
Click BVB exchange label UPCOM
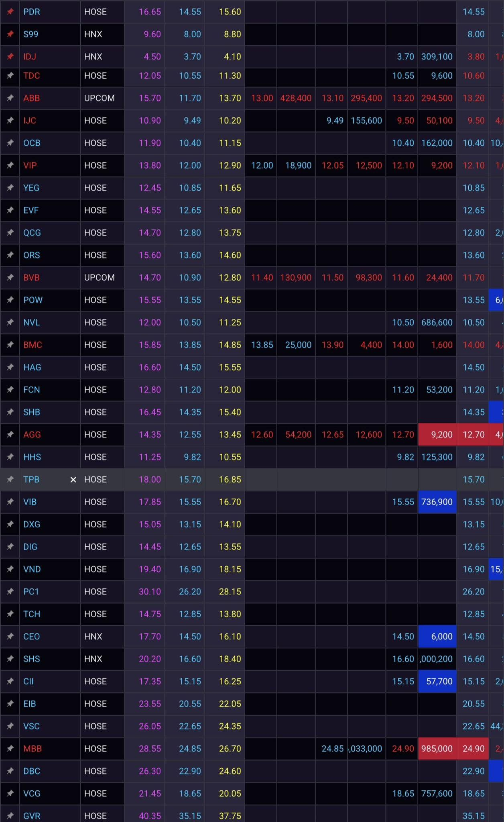pyautogui.click(x=99, y=278)
